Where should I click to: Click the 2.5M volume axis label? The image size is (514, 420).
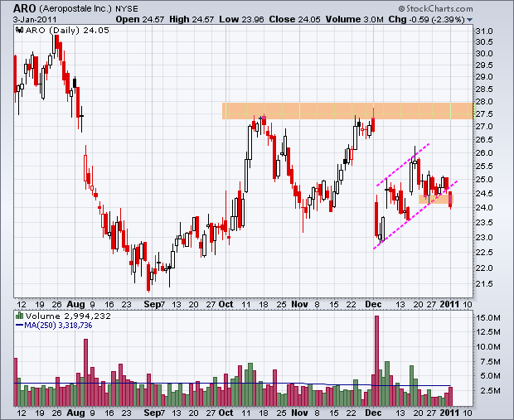[x=490, y=390]
